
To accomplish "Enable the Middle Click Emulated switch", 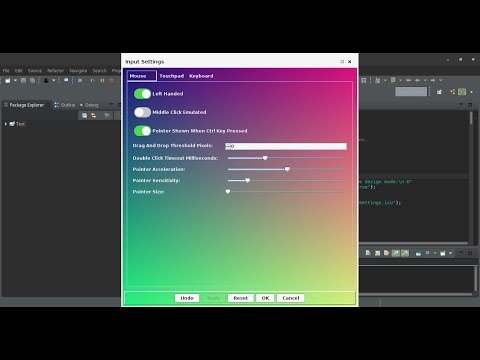I will point(142,112).
